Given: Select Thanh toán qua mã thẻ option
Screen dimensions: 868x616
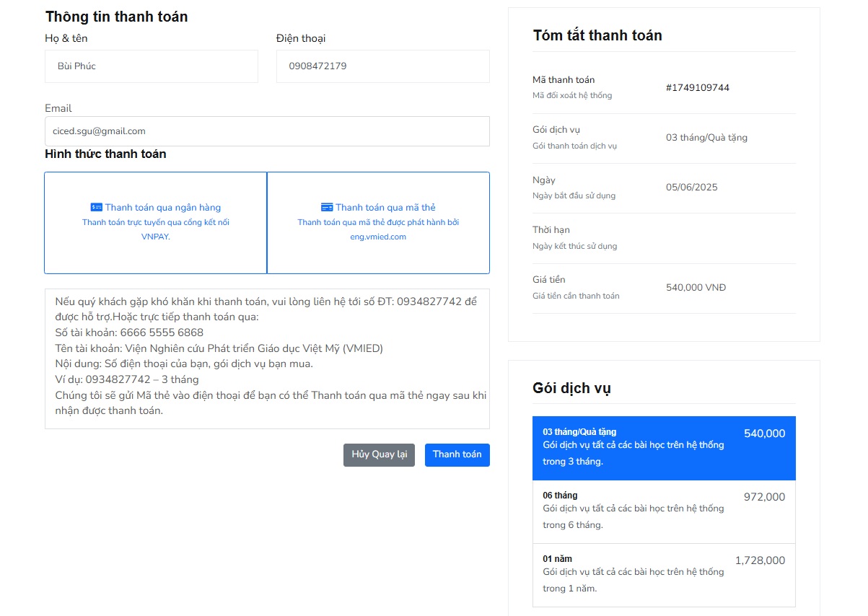Looking at the screenshot, I should 378,223.
